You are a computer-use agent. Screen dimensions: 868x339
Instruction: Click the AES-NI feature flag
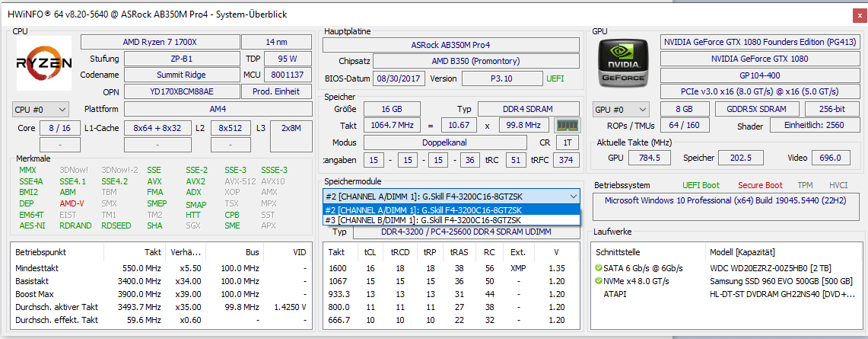click(x=32, y=225)
